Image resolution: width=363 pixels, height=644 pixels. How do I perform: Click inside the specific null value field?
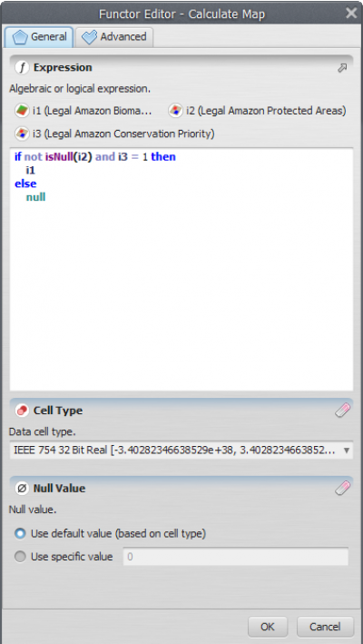pos(236,557)
